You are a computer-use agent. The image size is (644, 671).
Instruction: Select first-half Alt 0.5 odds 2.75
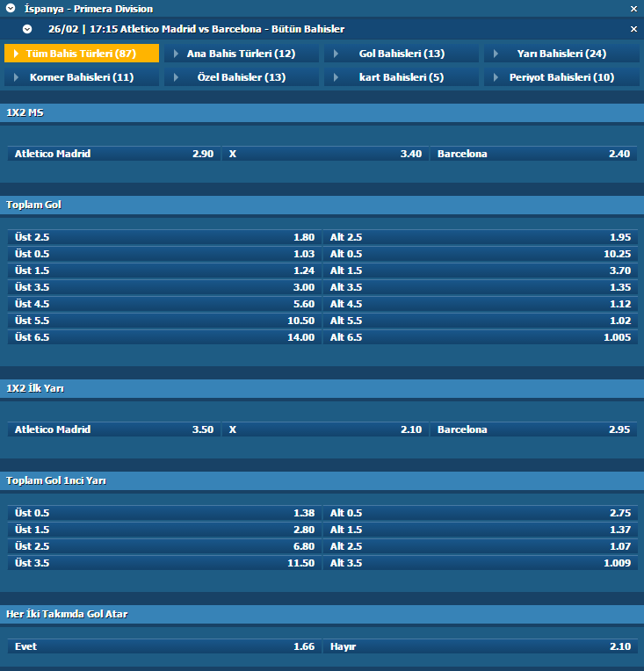pos(480,513)
